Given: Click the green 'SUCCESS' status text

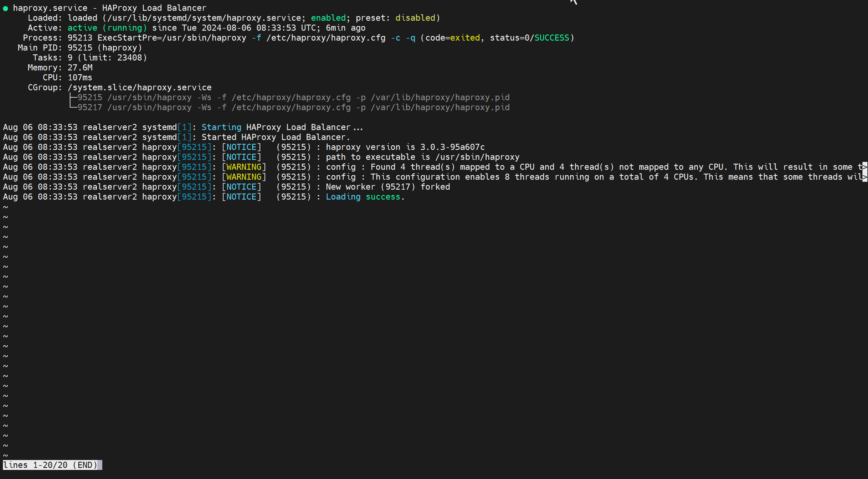Looking at the screenshot, I should tap(551, 38).
